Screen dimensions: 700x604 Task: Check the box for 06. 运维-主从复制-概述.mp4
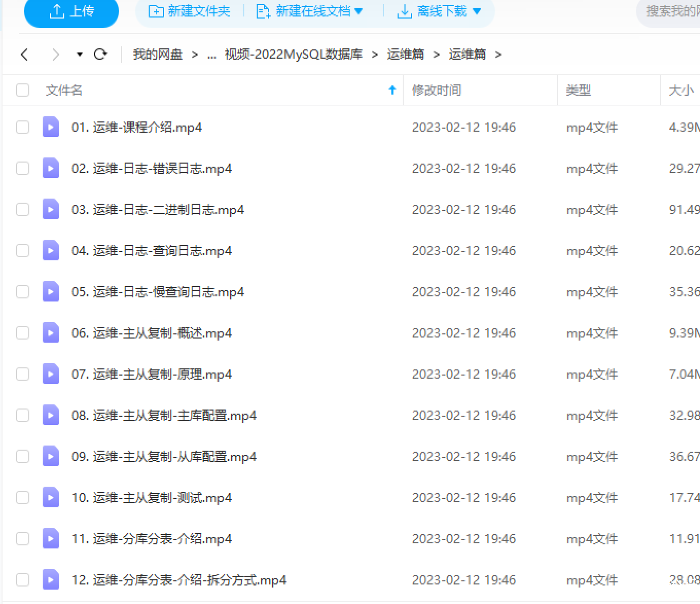23,333
